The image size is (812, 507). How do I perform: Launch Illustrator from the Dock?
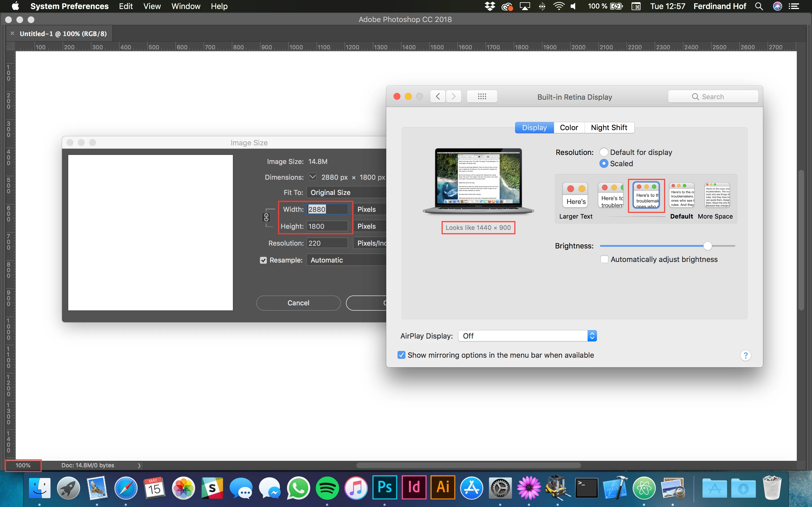[443, 488]
